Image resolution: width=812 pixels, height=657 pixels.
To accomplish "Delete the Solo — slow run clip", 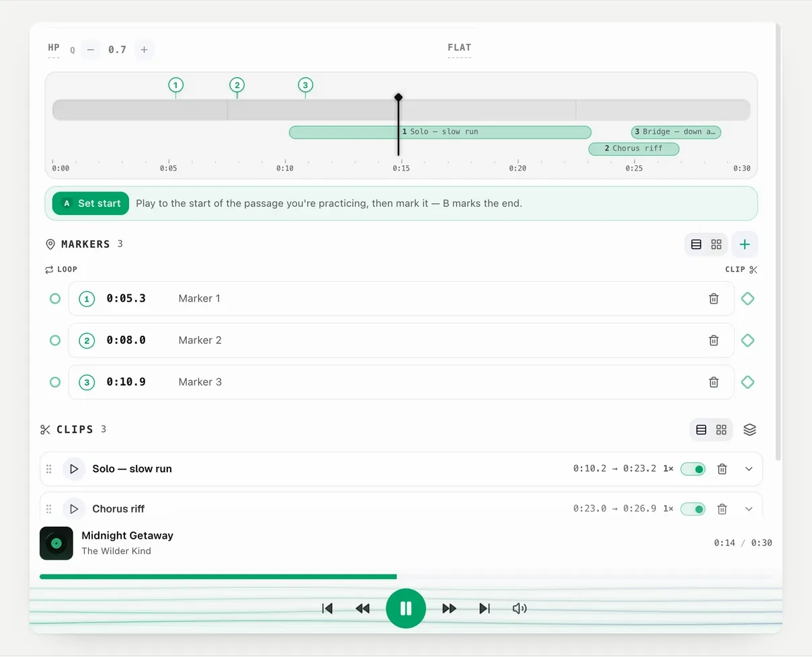I will [x=722, y=469].
